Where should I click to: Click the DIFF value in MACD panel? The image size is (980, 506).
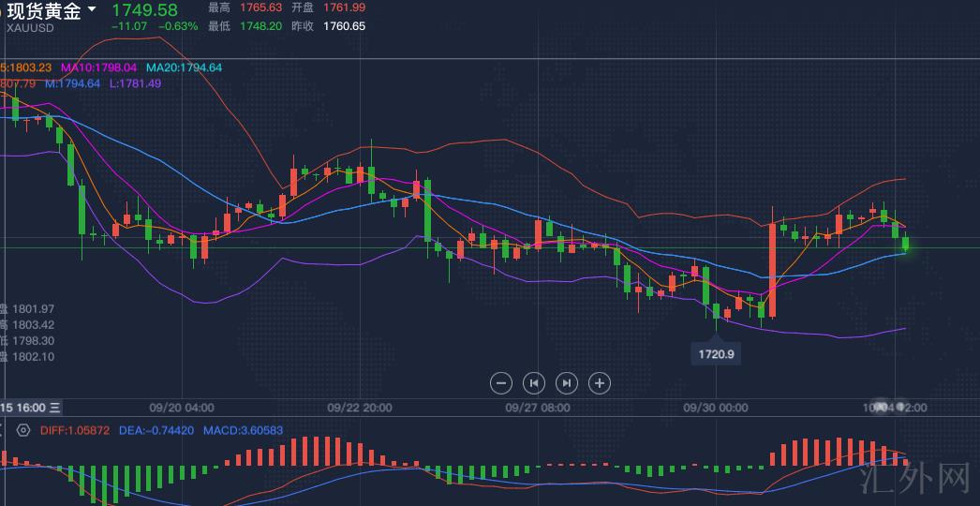click(75, 430)
